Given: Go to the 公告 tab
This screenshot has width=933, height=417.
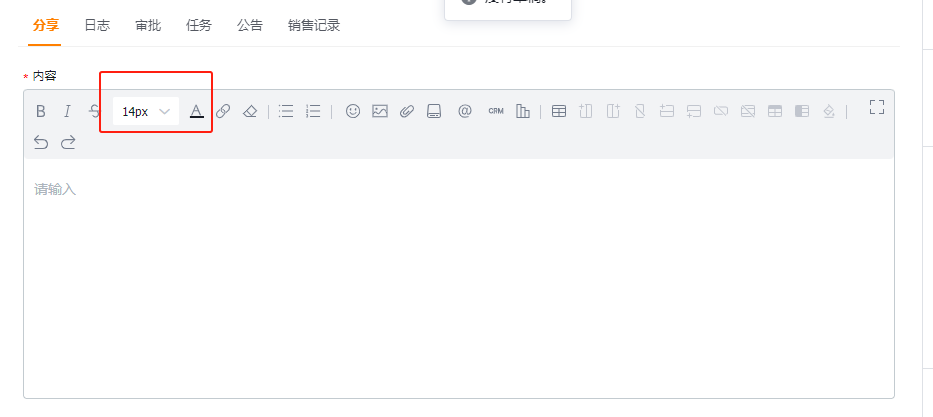Looking at the screenshot, I should point(250,26).
